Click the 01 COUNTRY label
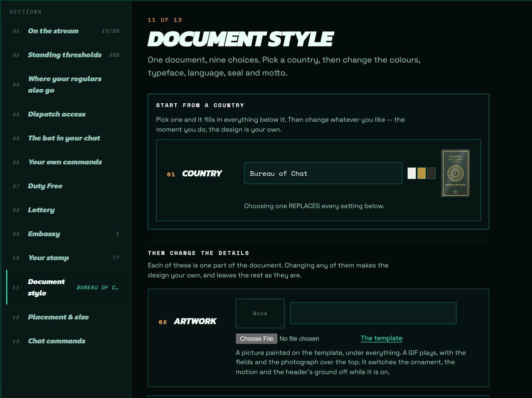The width and height of the screenshot is (532, 398). coord(195,174)
